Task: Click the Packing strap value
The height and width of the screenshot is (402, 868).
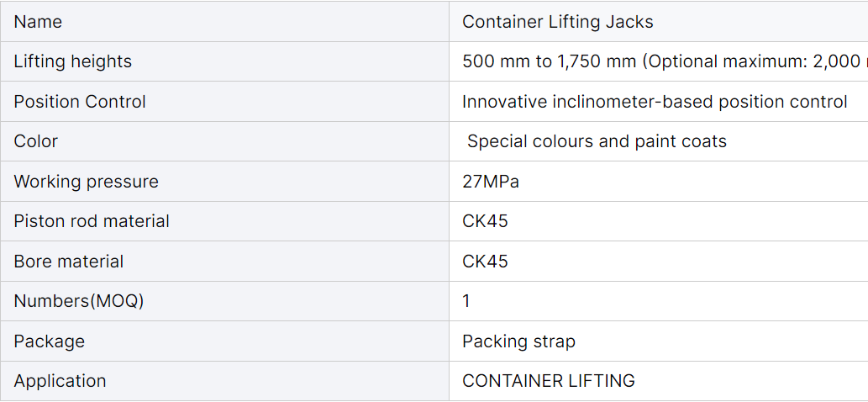Action: pyautogui.click(x=518, y=341)
